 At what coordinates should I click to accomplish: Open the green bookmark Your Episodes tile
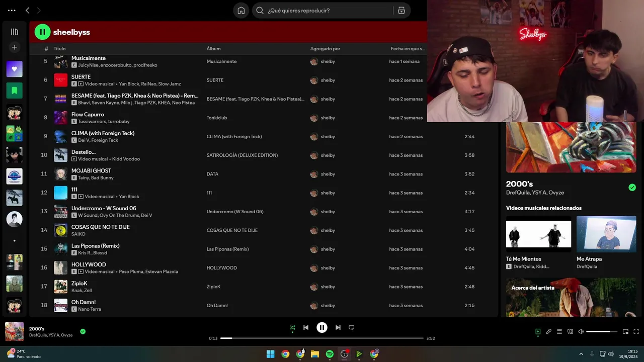click(14, 90)
